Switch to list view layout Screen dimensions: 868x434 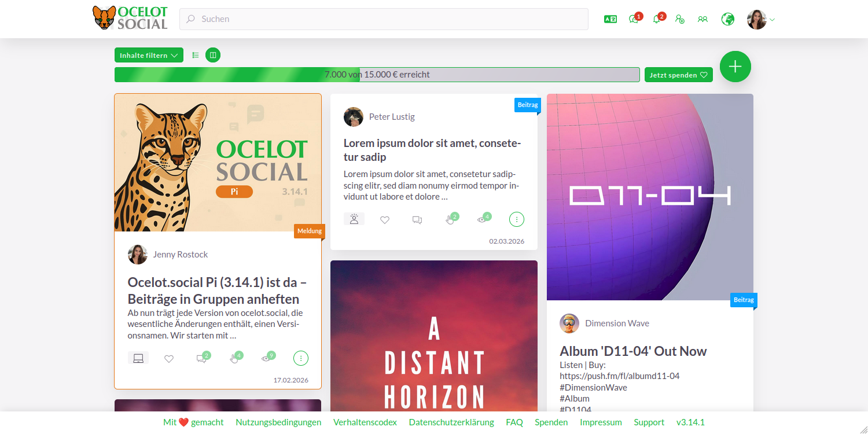coord(195,54)
